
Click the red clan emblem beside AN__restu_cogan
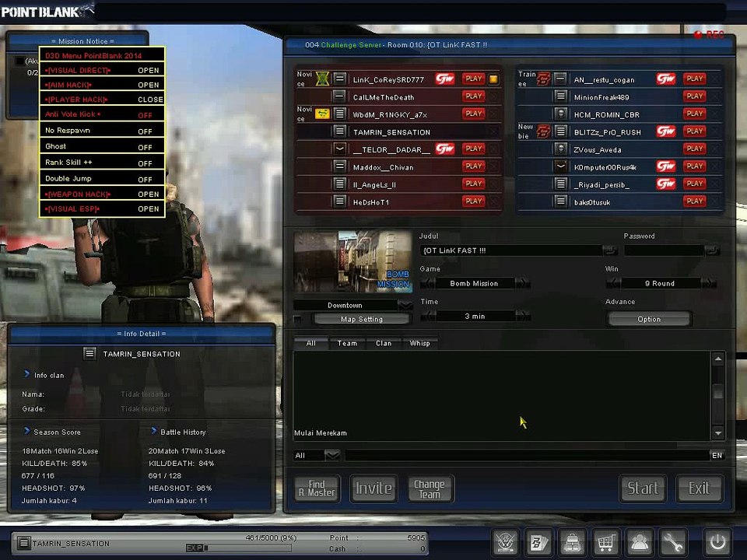click(544, 79)
